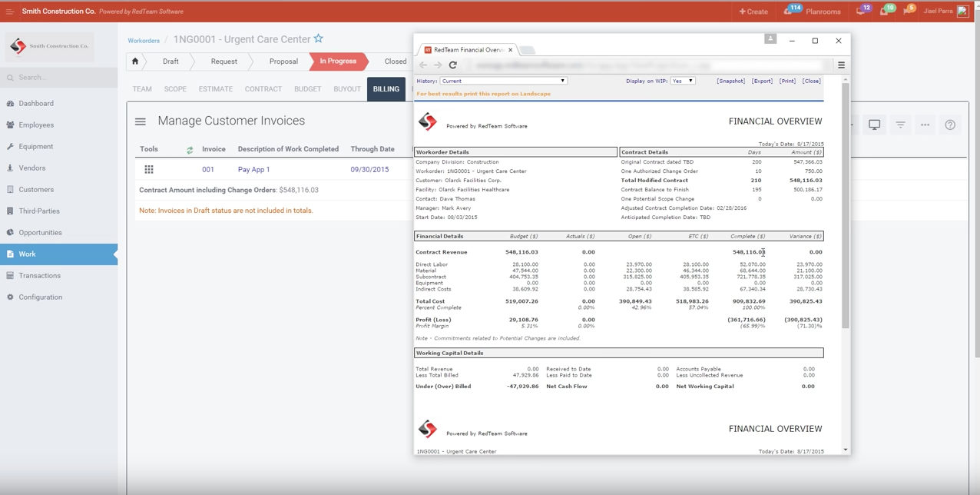Switch to the BUDGET tab

[307, 89]
